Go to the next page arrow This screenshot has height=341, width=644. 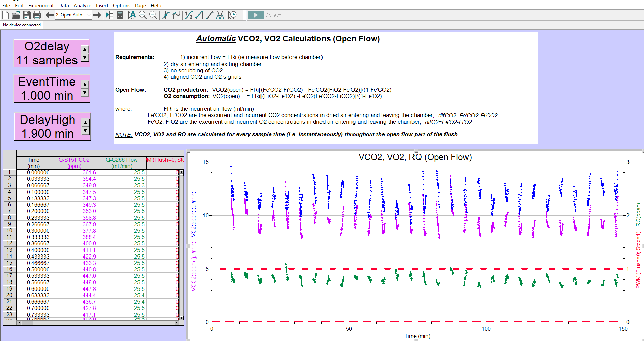(x=97, y=15)
